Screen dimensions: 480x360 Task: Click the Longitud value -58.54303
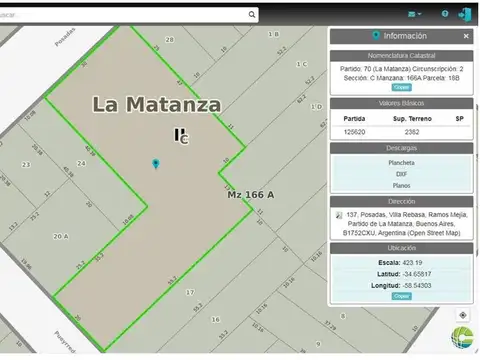tap(417, 285)
